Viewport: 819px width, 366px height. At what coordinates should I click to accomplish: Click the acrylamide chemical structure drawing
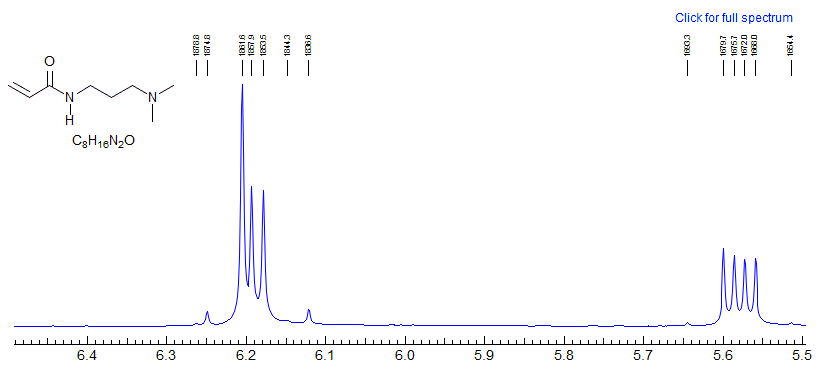91,90
